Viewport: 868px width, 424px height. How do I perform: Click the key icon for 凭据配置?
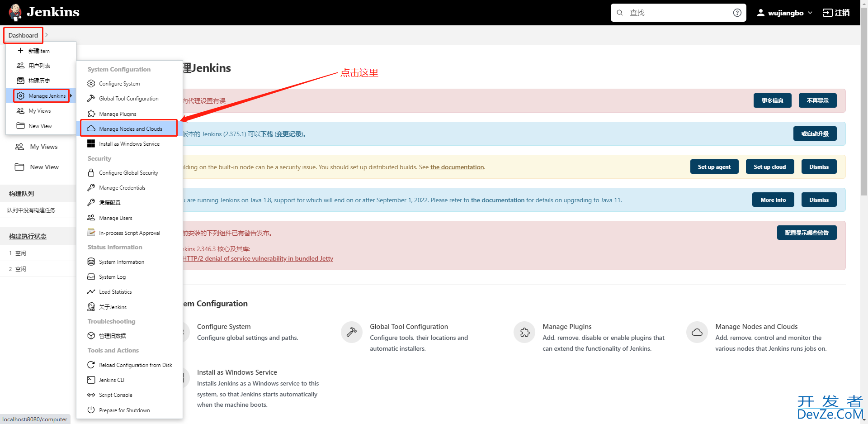point(91,202)
